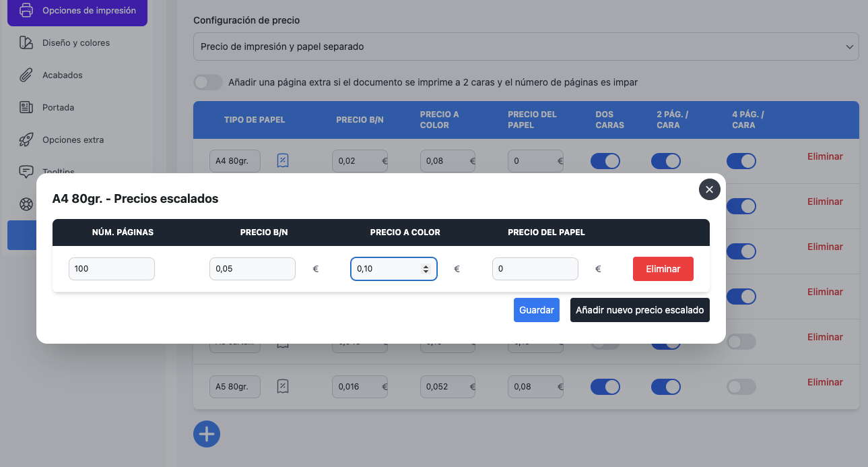Viewport: 868px width, 467px height.
Task: Click the A5 80gr. paper price field 0,08
Action: (535, 387)
